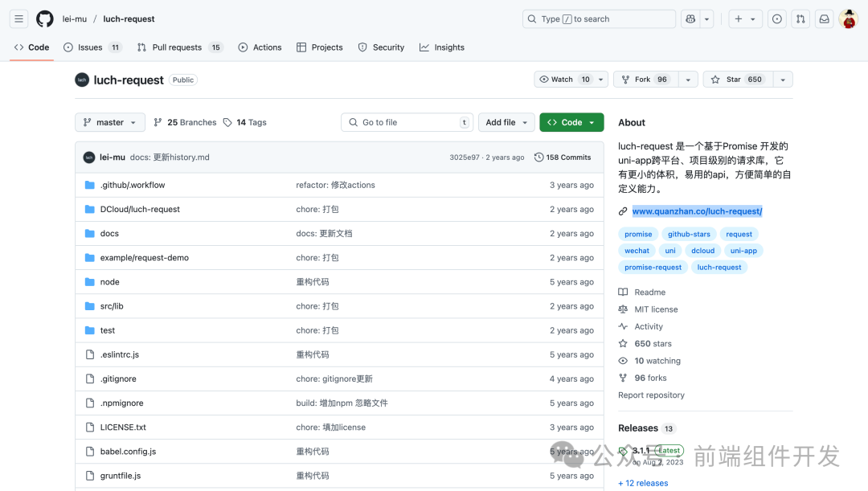
Task: Open the Actions tab
Action: (x=260, y=47)
